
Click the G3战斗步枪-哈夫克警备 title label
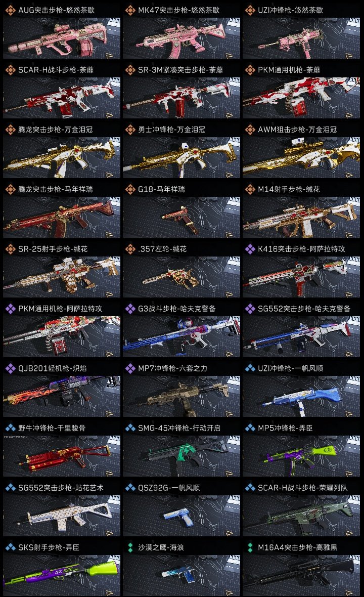pyautogui.click(x=177, y=309)
